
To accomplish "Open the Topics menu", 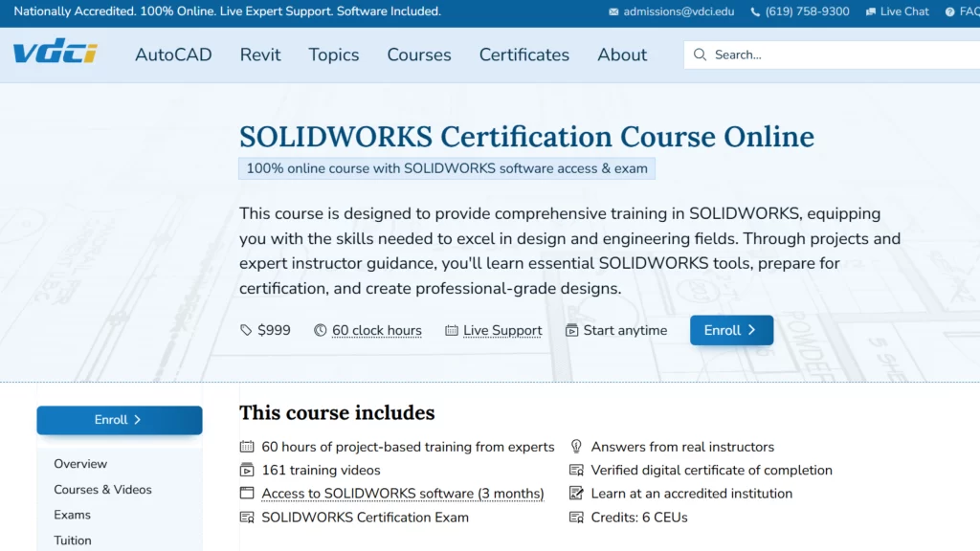I will click(334, 55).
